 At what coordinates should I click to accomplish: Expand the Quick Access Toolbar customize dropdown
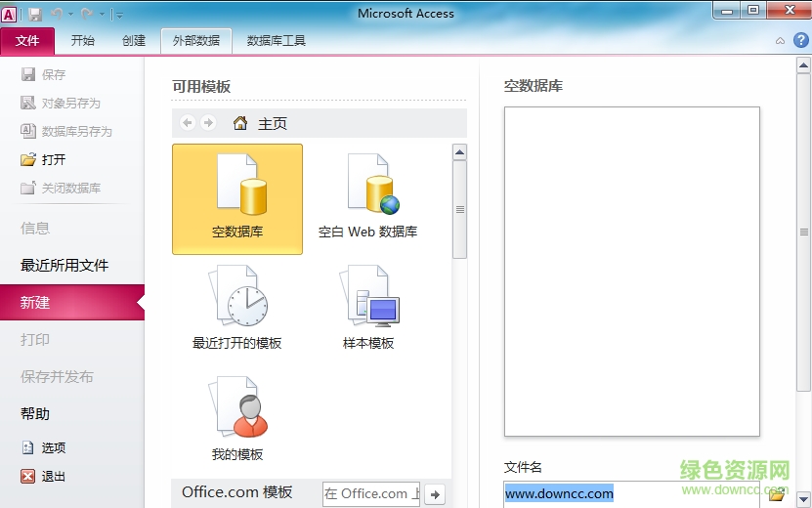coord(118,15)
